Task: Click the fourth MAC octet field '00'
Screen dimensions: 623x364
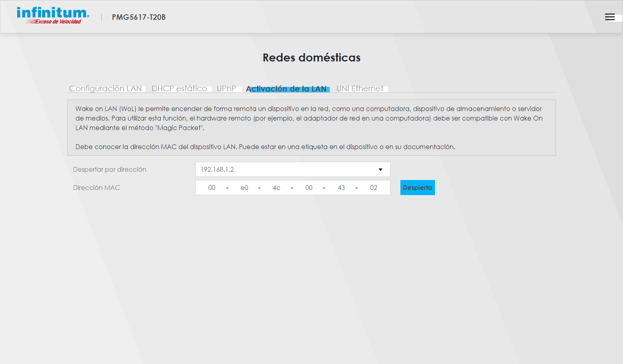Action: pos(309,188)
